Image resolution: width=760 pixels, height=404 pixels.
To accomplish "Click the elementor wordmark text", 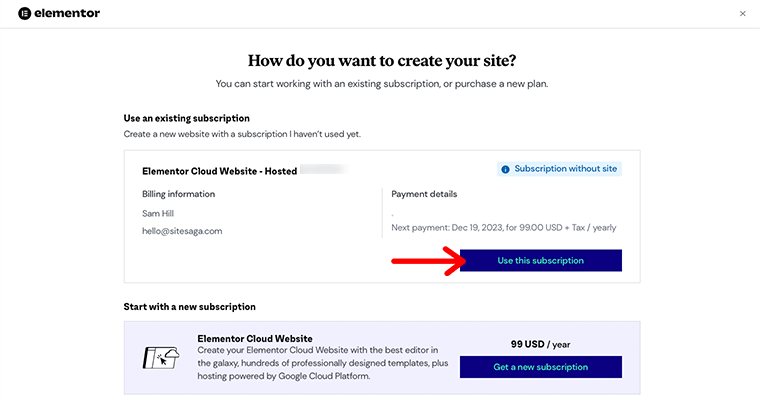I will [67, 14].
